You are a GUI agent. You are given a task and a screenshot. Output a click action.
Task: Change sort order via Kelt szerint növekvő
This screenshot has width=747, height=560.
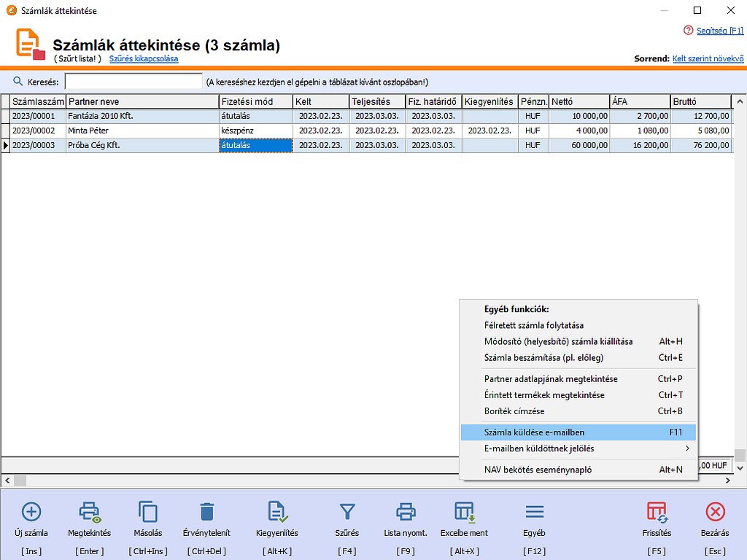[708, 58]
